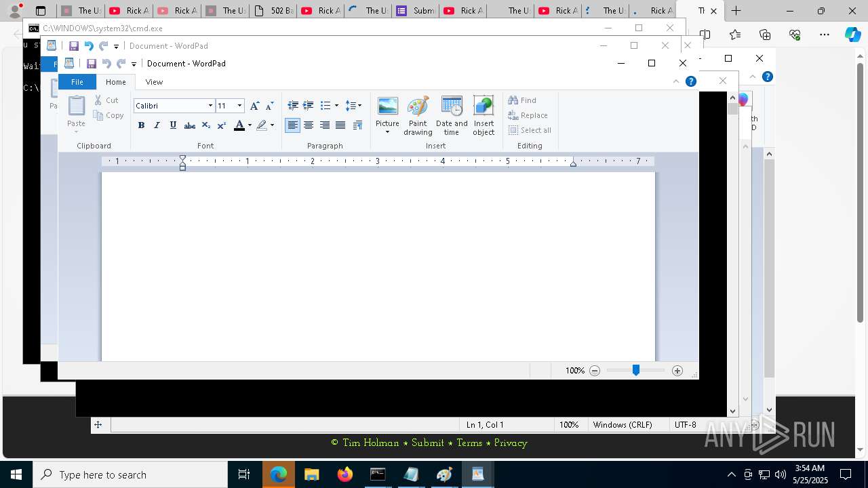Toggle subscript formatting
Screen dimensions: 868x488
coord(206,125)
